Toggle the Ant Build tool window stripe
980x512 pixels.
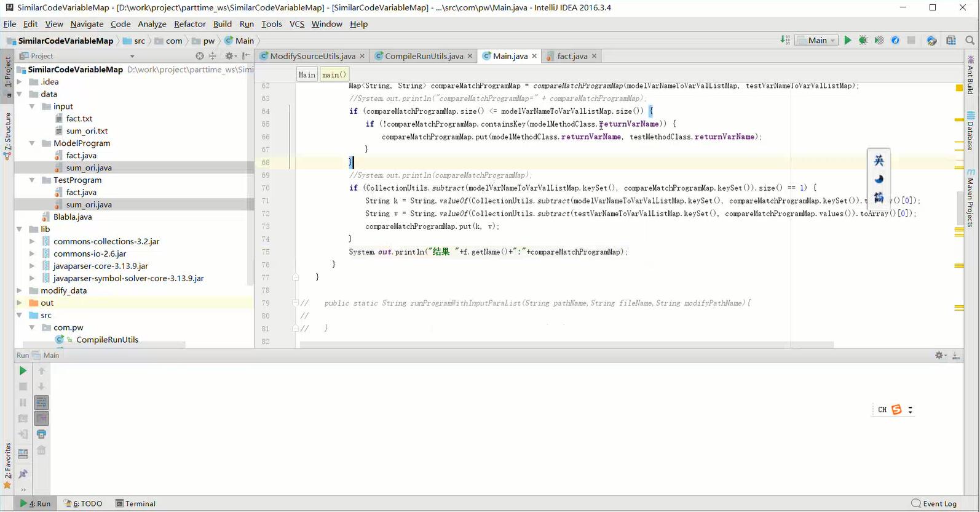coord(971,74)
